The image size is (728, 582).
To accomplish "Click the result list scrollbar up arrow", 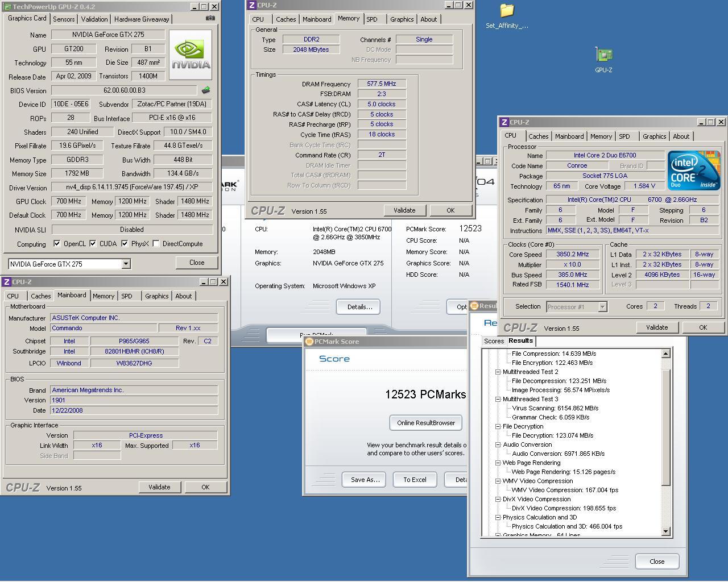I will tap(666, 354).
